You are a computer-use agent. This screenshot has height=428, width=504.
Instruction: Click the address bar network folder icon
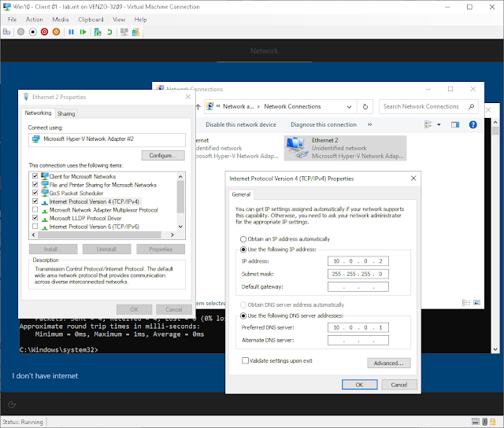coord(209,106)
